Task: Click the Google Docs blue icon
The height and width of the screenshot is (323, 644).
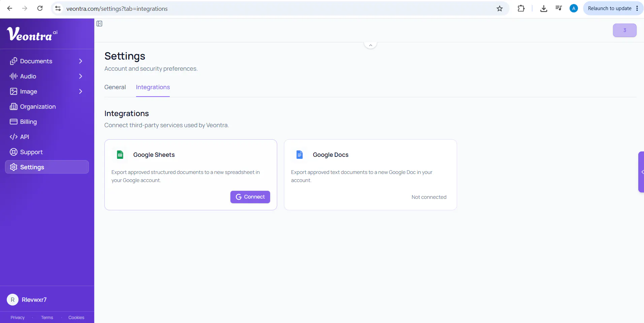Action: coord(299,155)
